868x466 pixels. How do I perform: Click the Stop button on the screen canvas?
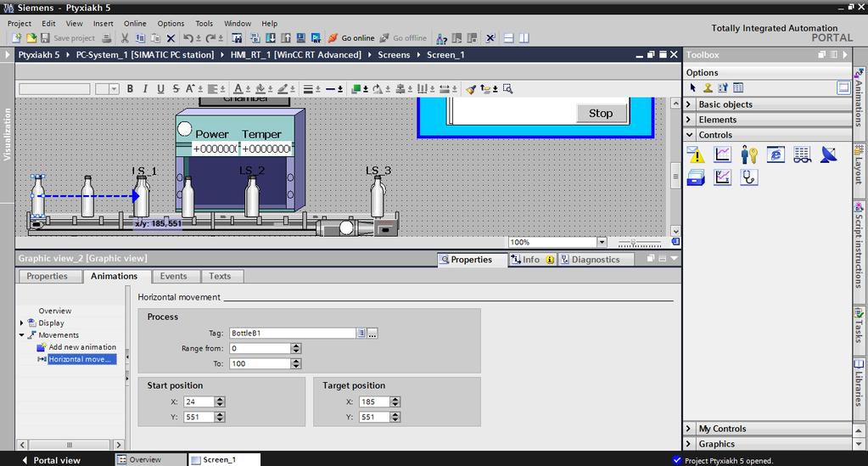(601, 113)
